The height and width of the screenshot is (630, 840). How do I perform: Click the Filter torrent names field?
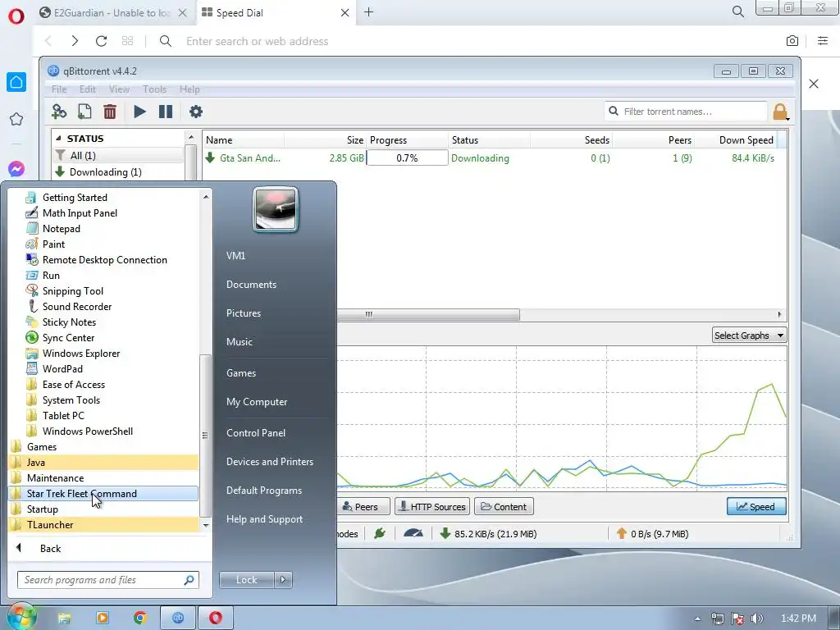[x=686, y=112]
